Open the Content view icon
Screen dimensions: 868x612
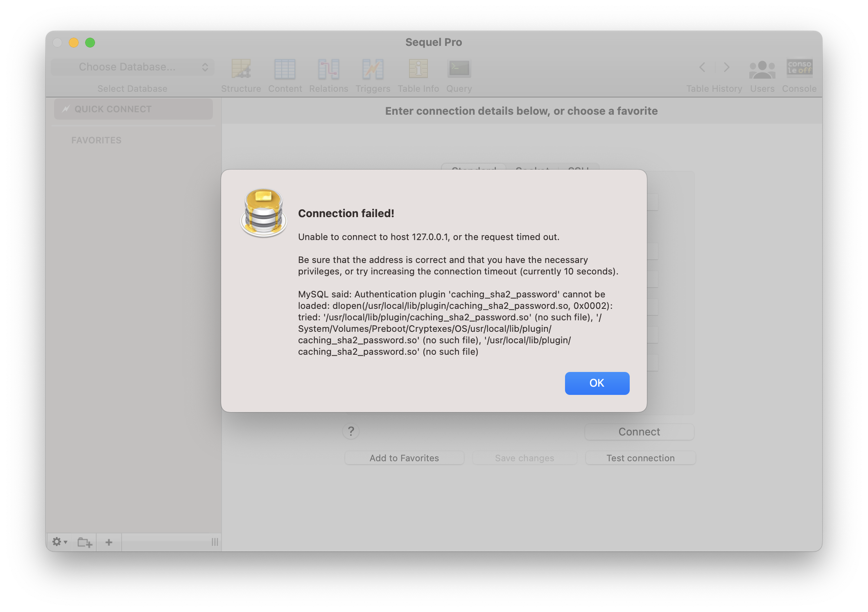(285, 69)
